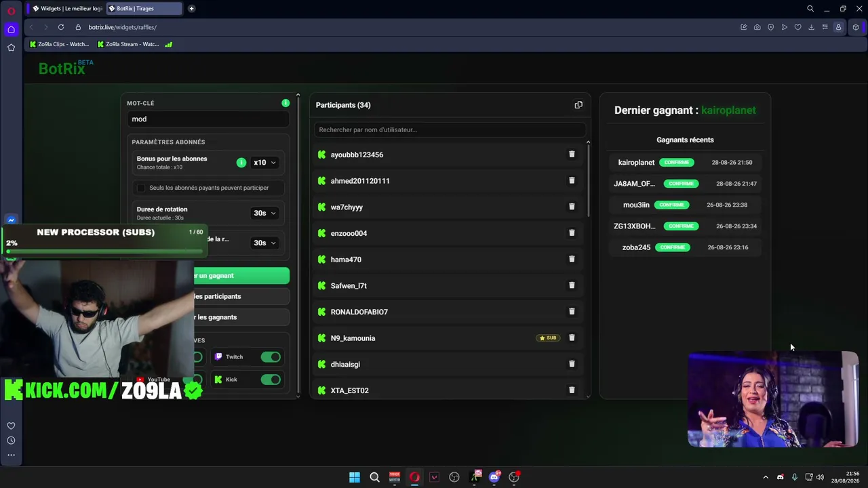868x488 pixels.
Task: Switch to the Widgets browser tab
Action: point(67,9)
